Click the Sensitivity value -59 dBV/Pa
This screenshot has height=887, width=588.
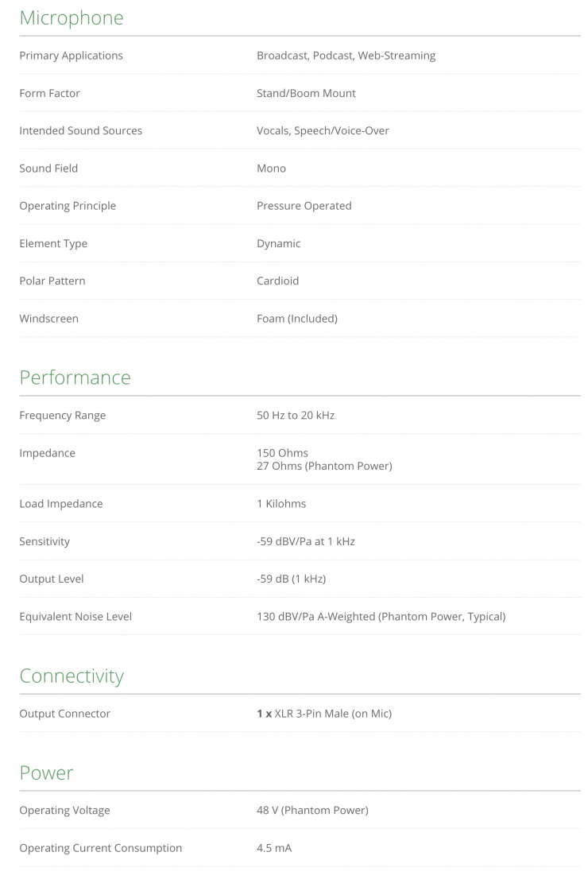pyautogui.click(x=305, y=541)
